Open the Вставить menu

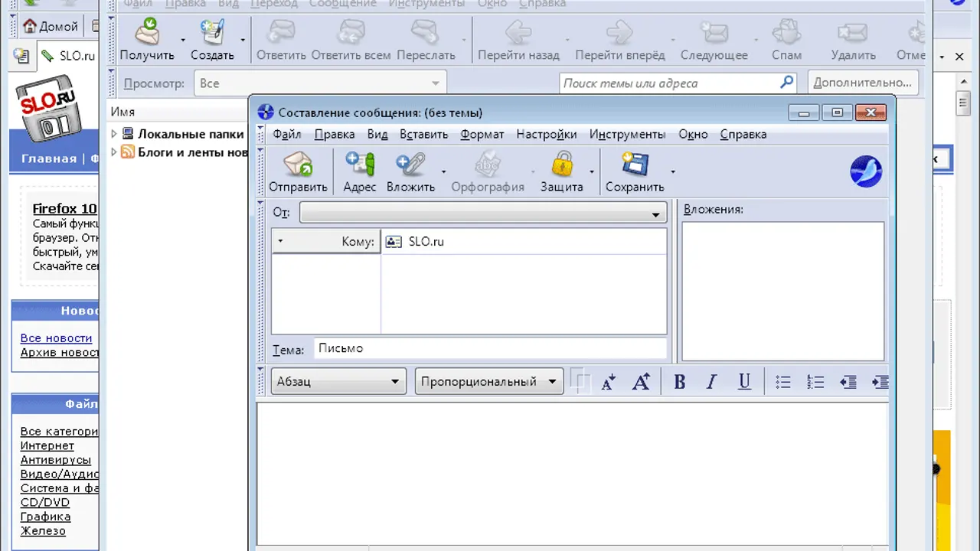pyautogui.click(x=423, y=134)
